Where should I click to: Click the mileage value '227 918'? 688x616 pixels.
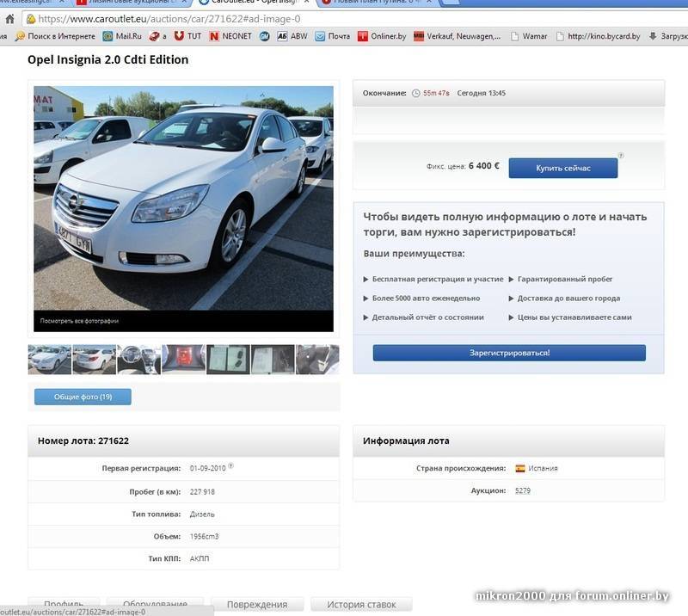coord(202,492)
